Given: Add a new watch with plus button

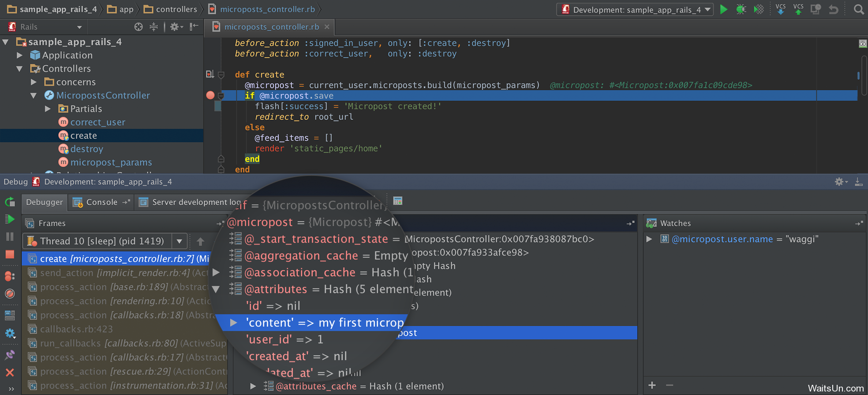Looking at the screenshot, I should pyautogui.click(x=652, y=385).
